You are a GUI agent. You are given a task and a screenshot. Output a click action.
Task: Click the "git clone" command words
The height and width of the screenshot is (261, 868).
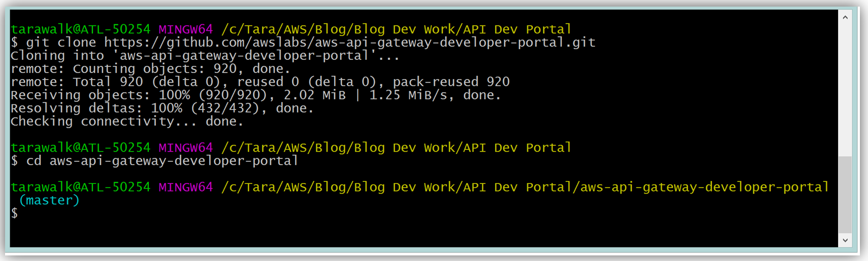[x=61, y=43]
